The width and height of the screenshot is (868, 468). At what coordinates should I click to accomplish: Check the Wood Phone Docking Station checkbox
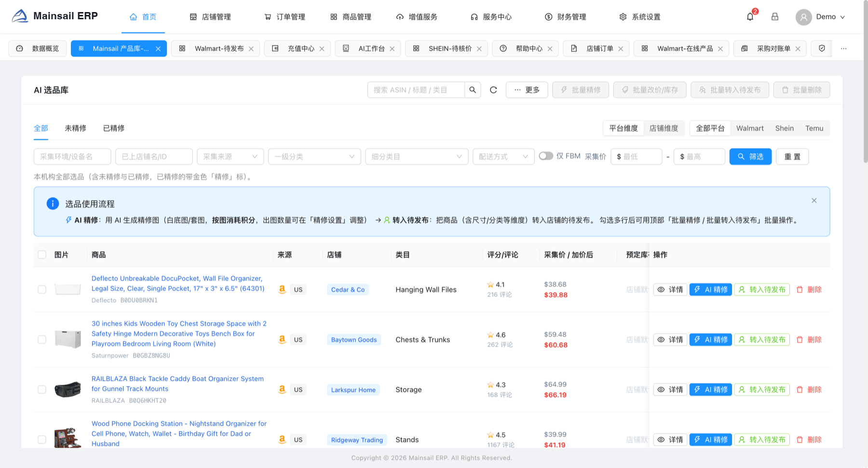click(x=42, y=440)
